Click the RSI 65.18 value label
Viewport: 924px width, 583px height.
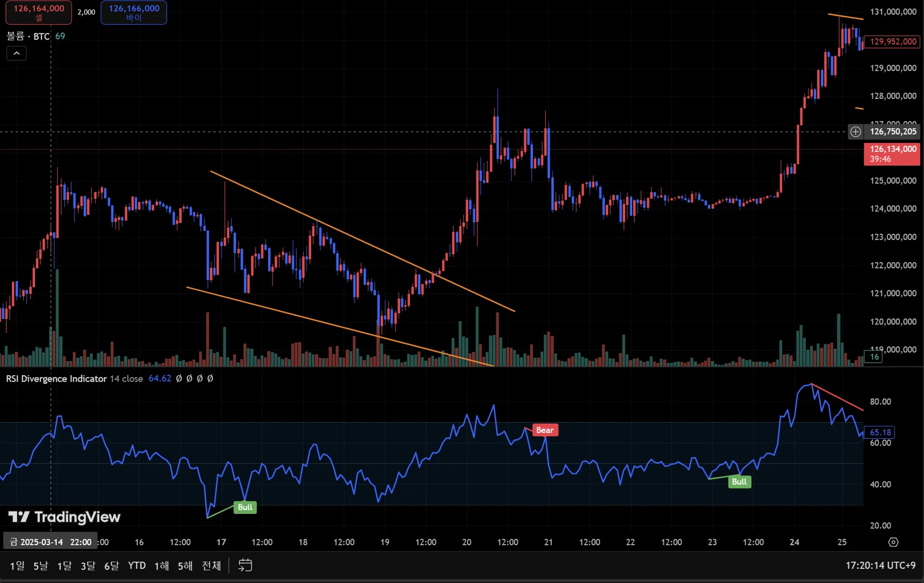[880, 432]
